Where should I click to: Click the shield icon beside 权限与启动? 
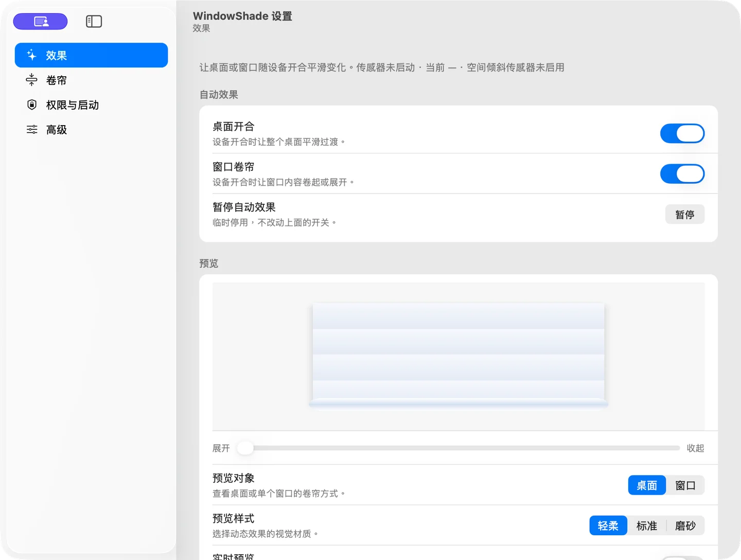[x=32, y=104]
